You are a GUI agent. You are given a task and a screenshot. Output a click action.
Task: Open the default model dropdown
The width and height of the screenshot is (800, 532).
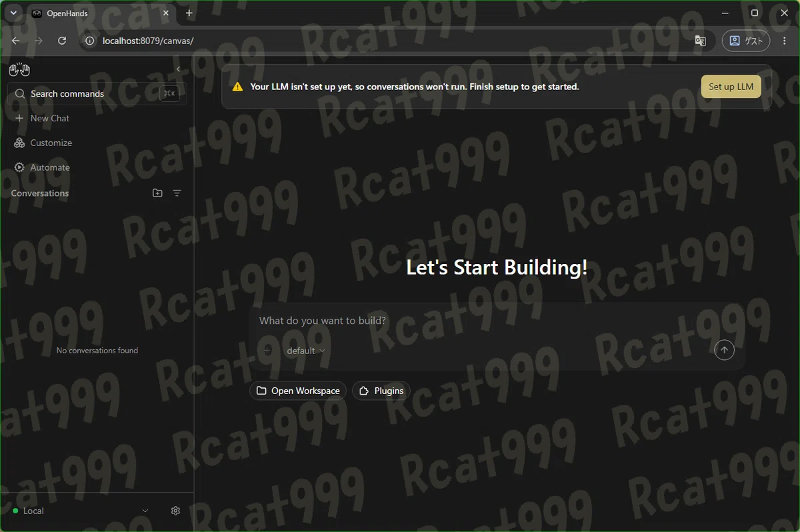306,351
